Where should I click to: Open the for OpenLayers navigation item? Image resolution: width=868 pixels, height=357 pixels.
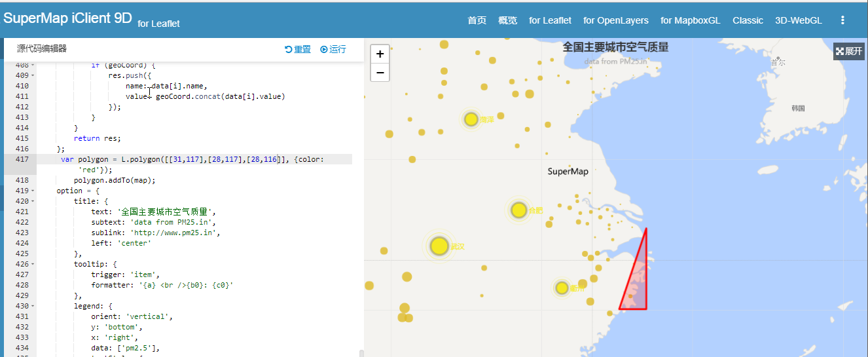616,20
